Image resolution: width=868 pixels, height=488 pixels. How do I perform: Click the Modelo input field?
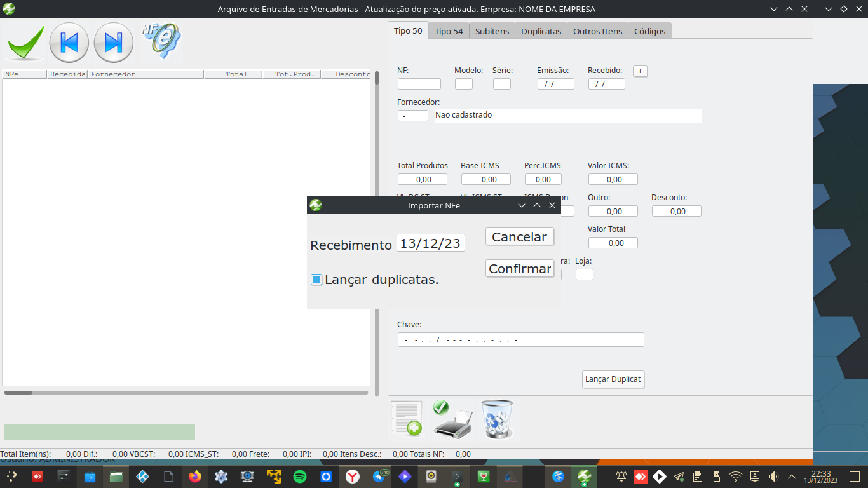[464, 84]
